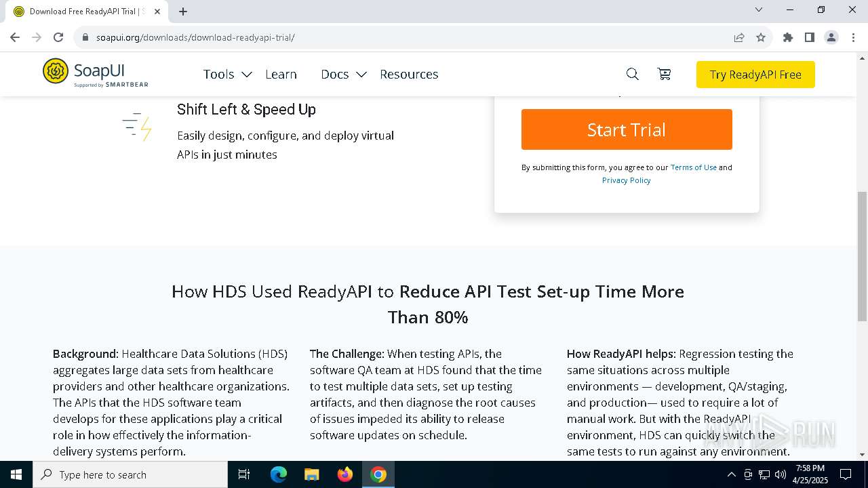868x488 pixels.
Task: Click the Try ReadyAPI Free button
Action: tap(755, 75)
